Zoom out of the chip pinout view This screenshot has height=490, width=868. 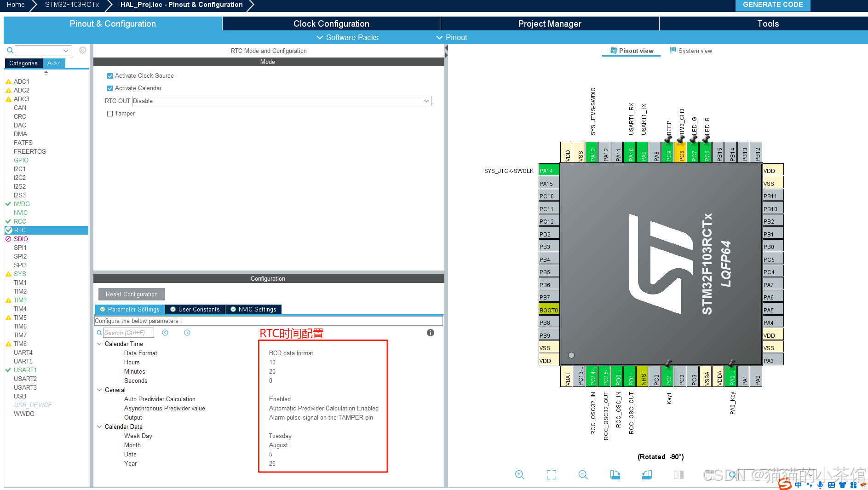(x=583, y=475)
